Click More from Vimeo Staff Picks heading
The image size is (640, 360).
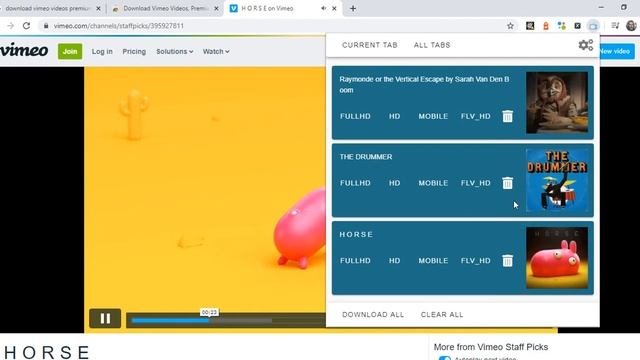pos(491,347)
